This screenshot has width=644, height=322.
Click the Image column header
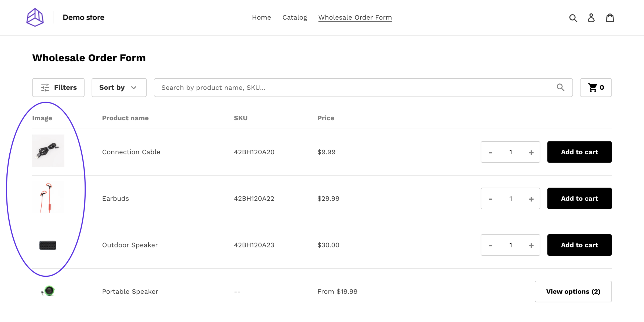(x=42, y=118)
